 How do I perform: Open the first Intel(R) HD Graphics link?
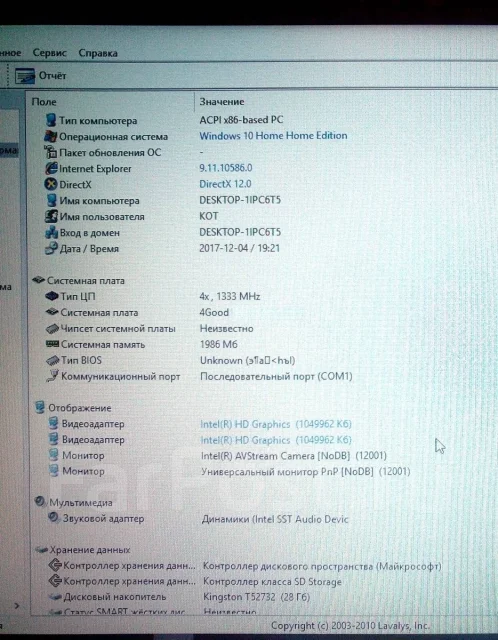click(x=276, y=424)
